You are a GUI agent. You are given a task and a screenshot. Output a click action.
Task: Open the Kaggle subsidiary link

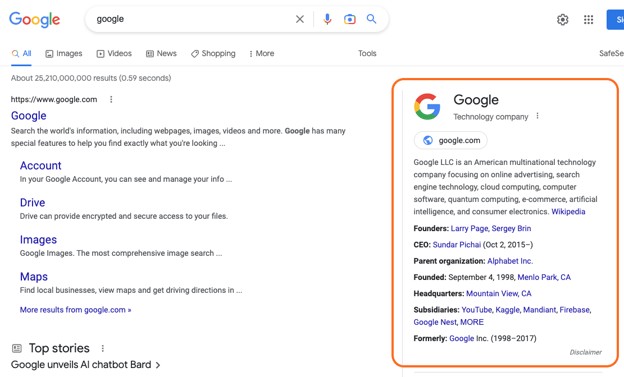[507, 310]
